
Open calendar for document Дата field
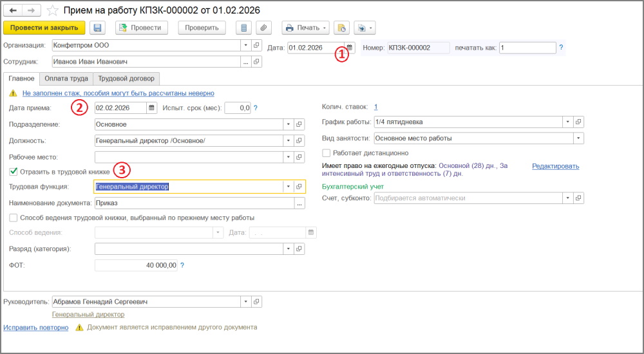click(x=349, y=47)
